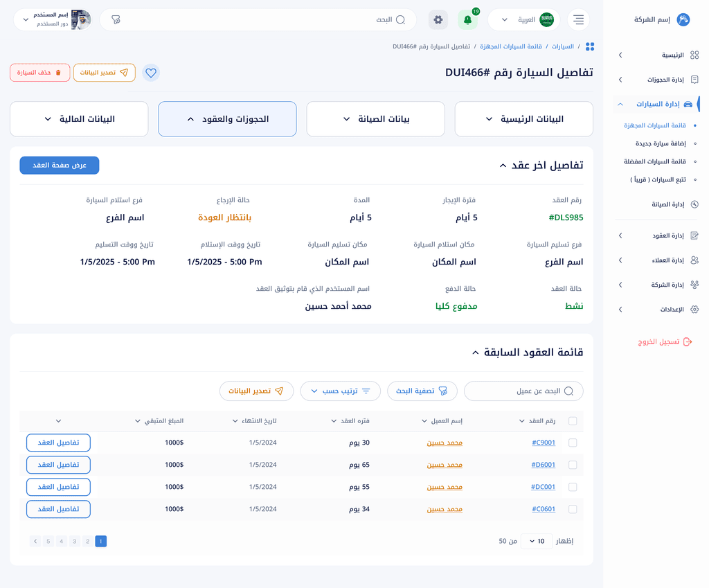Click the magnifier icon in the top search
The image size is (709, 588).
click(x=401, y=20)
